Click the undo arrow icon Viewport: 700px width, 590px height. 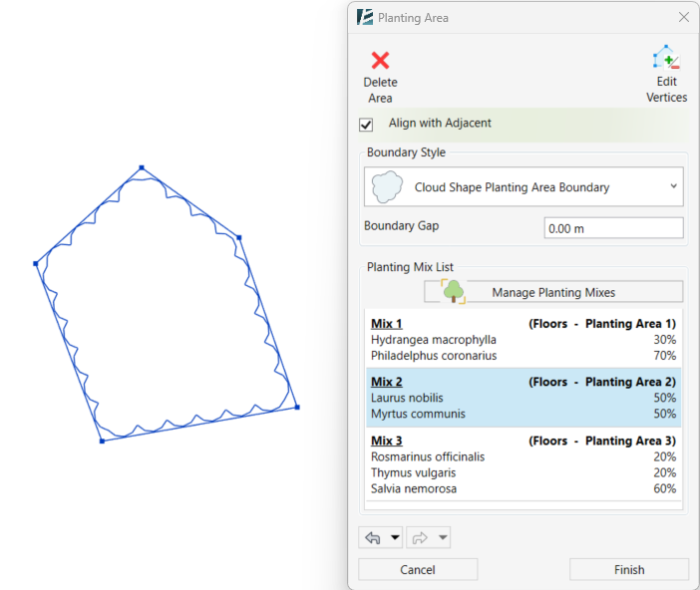(x=373, y=538)
